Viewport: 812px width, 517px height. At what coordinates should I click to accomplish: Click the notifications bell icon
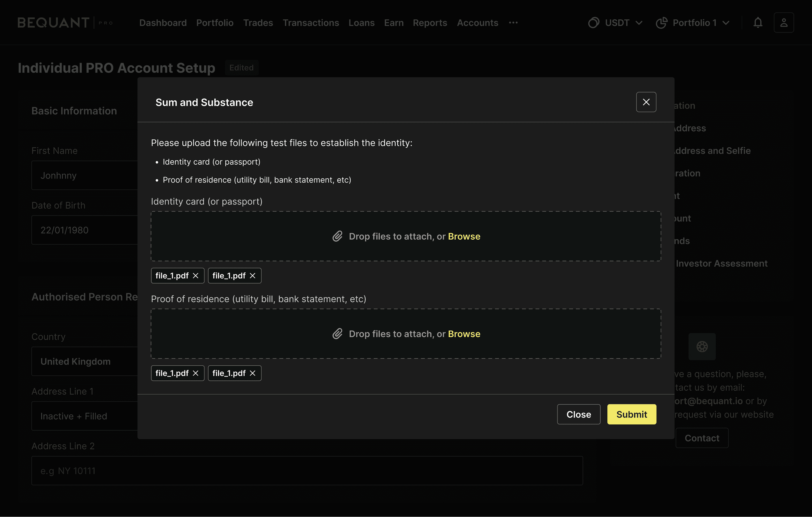[x=758, y=22]
